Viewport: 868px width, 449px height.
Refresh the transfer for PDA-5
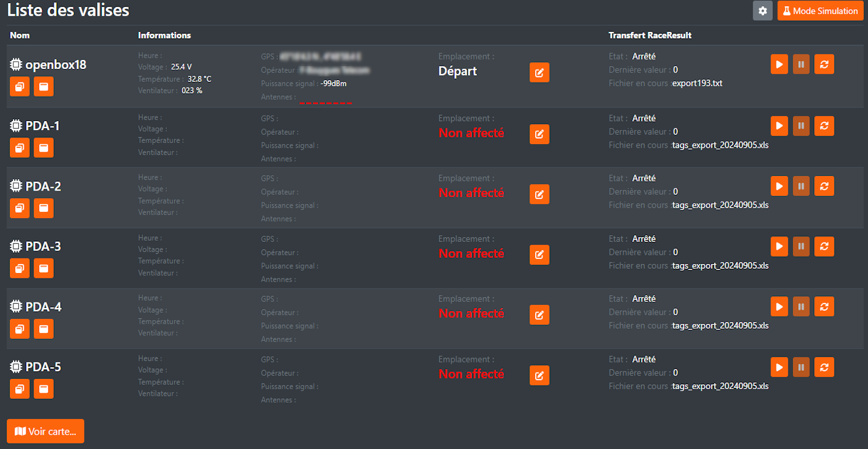pyautogui.click(x=823, y=367)
